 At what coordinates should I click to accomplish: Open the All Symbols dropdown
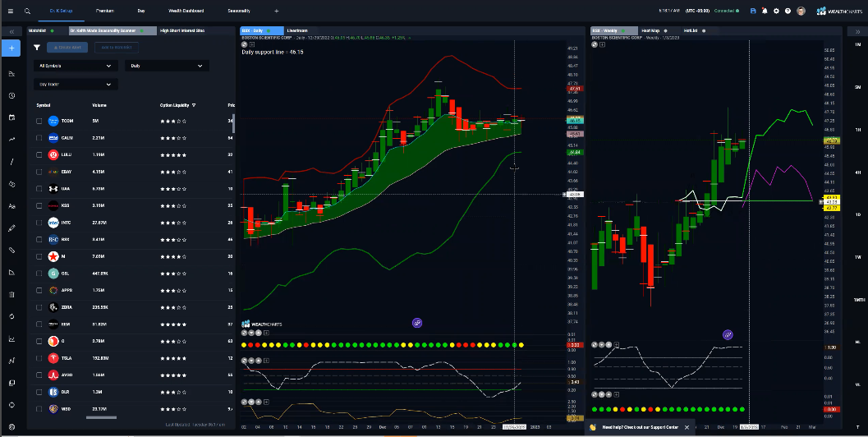click(x=76, y=66)
